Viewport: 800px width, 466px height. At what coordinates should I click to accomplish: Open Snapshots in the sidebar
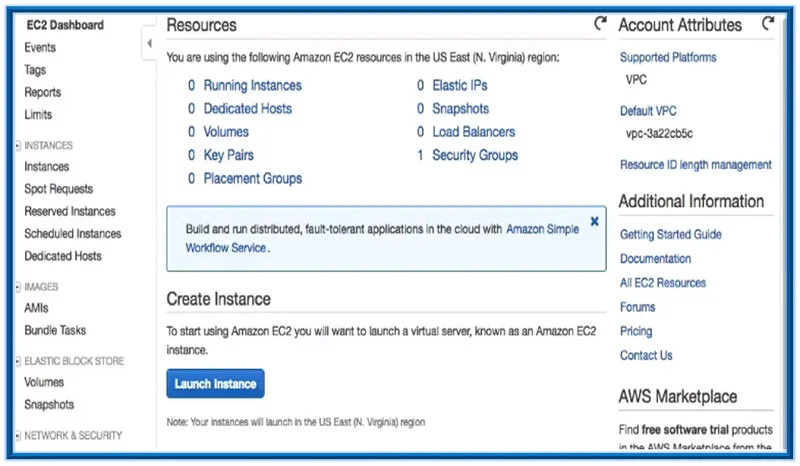pos(49,405)
